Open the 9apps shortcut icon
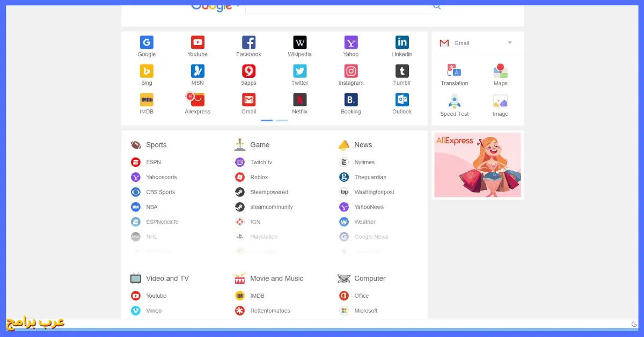This screenshot has height=337, width=644. click(x=248, y=71)
